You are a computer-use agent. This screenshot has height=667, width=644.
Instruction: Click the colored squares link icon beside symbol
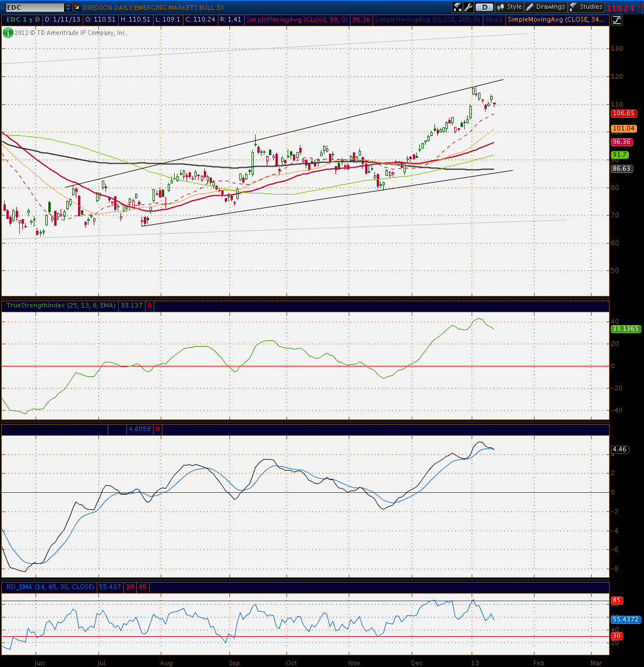point(76,7)
